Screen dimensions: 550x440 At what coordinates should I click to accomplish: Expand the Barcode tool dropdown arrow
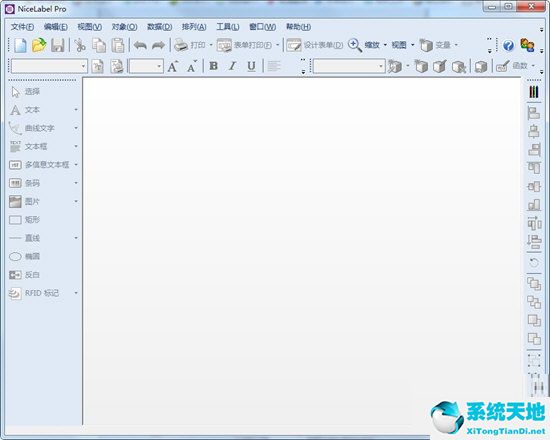(76, 183)
